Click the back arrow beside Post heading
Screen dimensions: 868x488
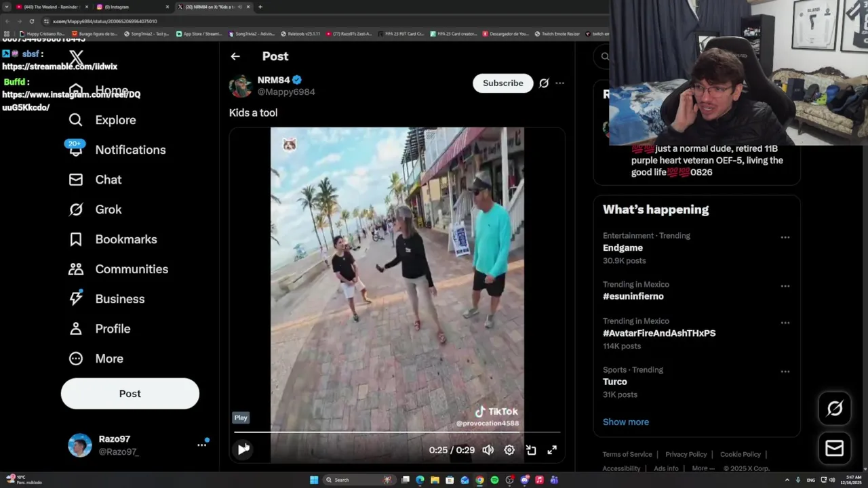point(235,56)
